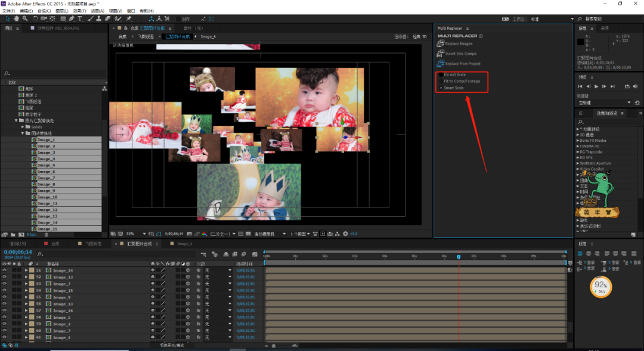This screenshot has width=644, height=351.
Task: Click the play button in preview panel
Action: (596, 86)
